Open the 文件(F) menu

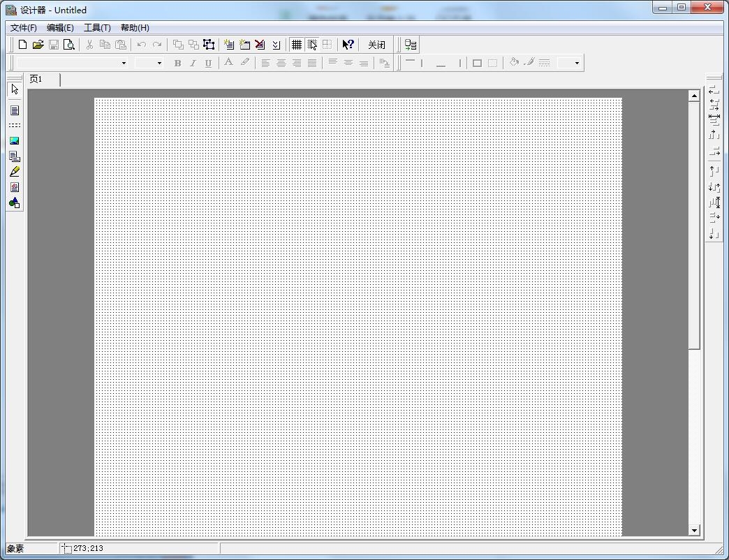[24, 28]
